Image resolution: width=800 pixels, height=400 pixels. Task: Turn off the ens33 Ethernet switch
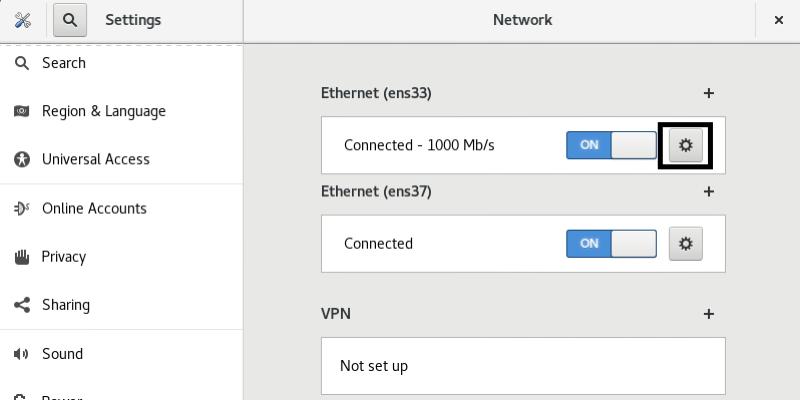[611, 145]
